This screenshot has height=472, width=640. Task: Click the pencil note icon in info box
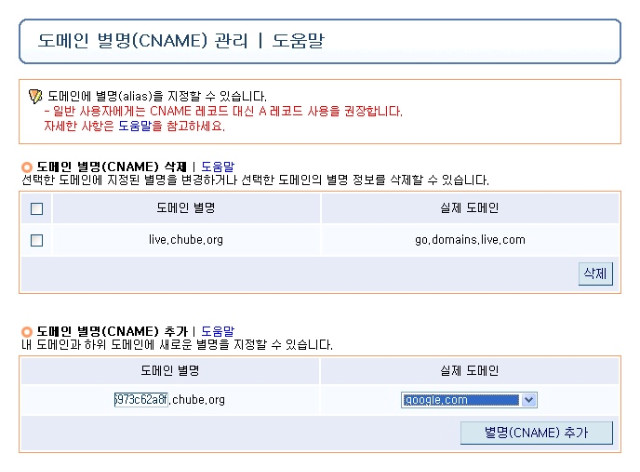36,96
